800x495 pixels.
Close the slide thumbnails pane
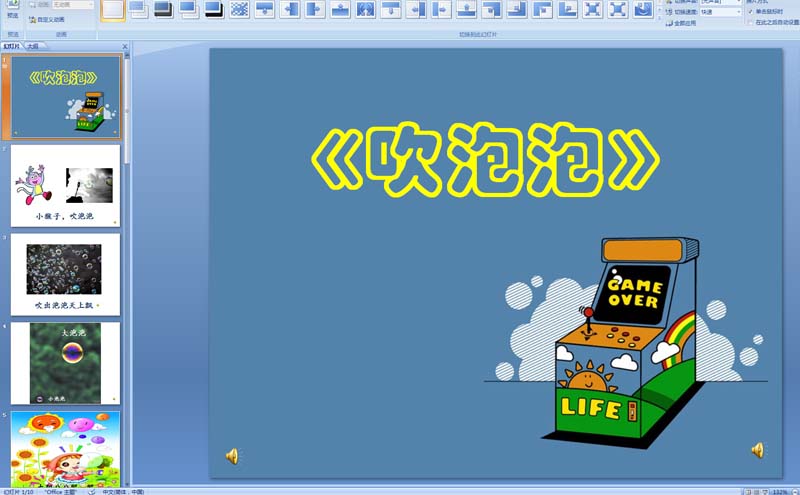pyautogui.click(x=125, y=46)
